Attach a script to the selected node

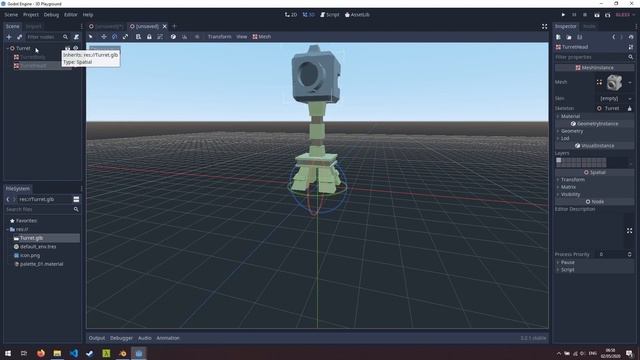click(76, 37)
